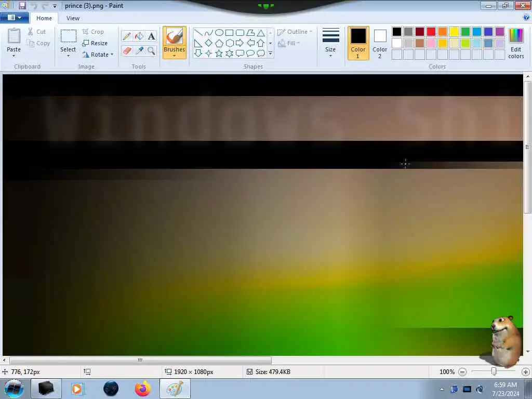Pick the black color swatch
This screenshot has width=532, height=399.
[x=396, y=32]
